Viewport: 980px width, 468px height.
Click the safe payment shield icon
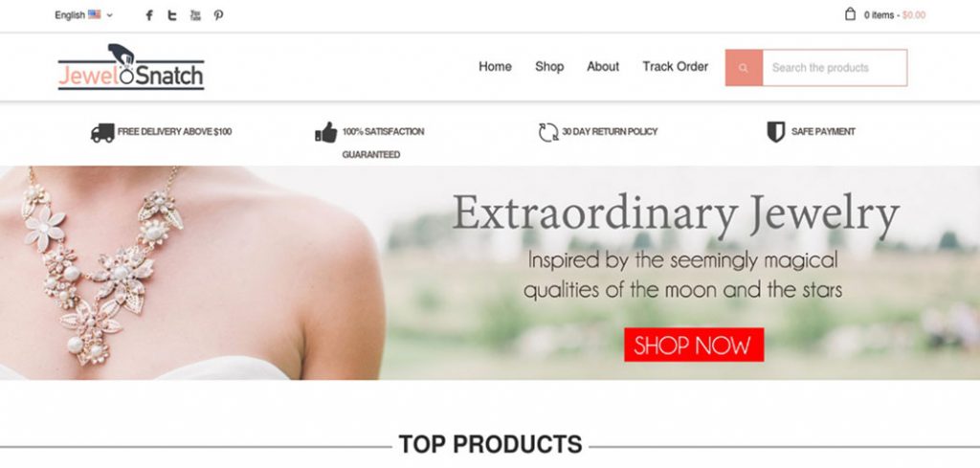[x=775, y=132]
